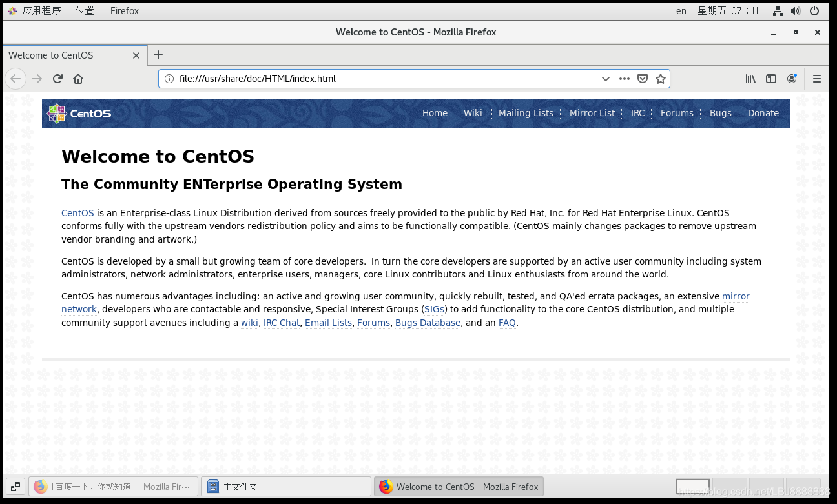Open the 位置 (Places) menu
837x504 pixels.
[85, 10]
